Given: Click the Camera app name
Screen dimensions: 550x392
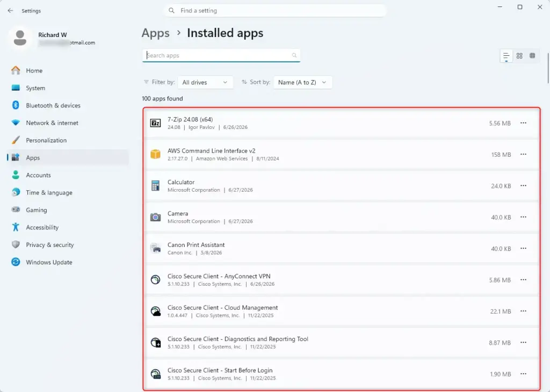Looking at the screenshot, I should pos(178,214).
